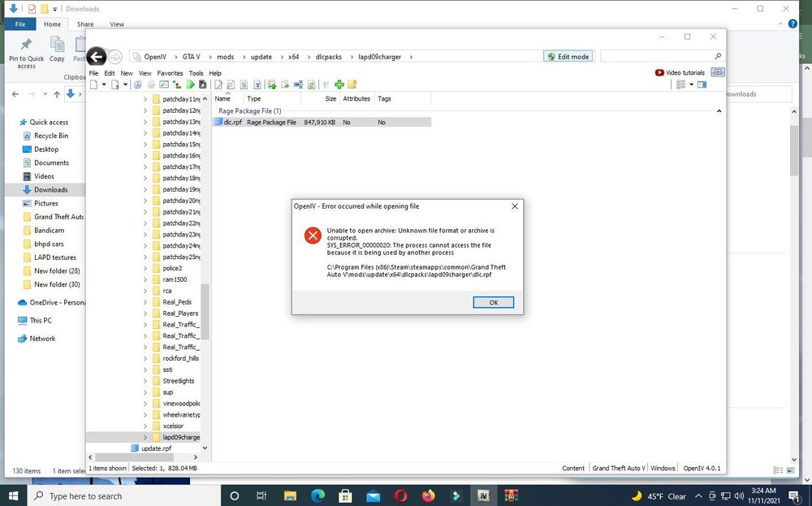Toggle OpenIV Edit mode

pos(568,57)
